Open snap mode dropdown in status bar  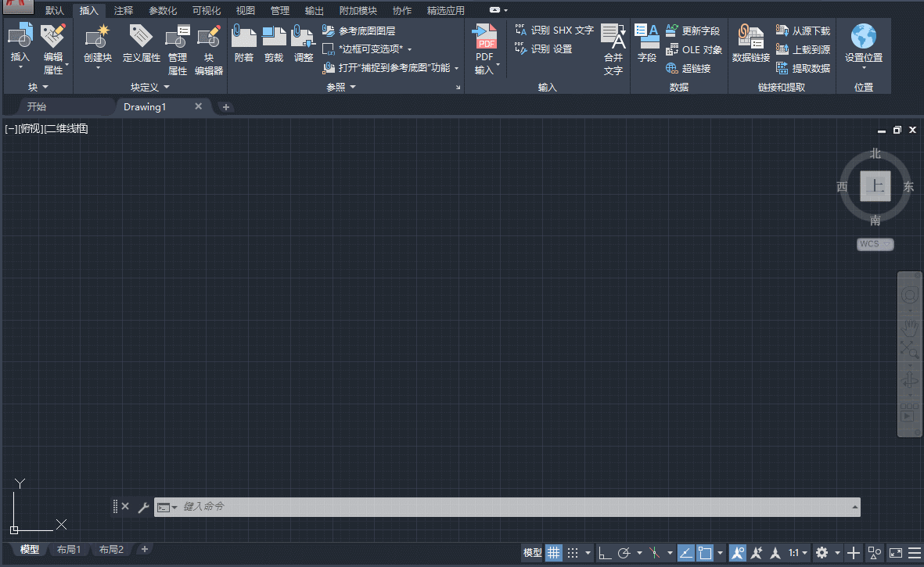[586, 553]
